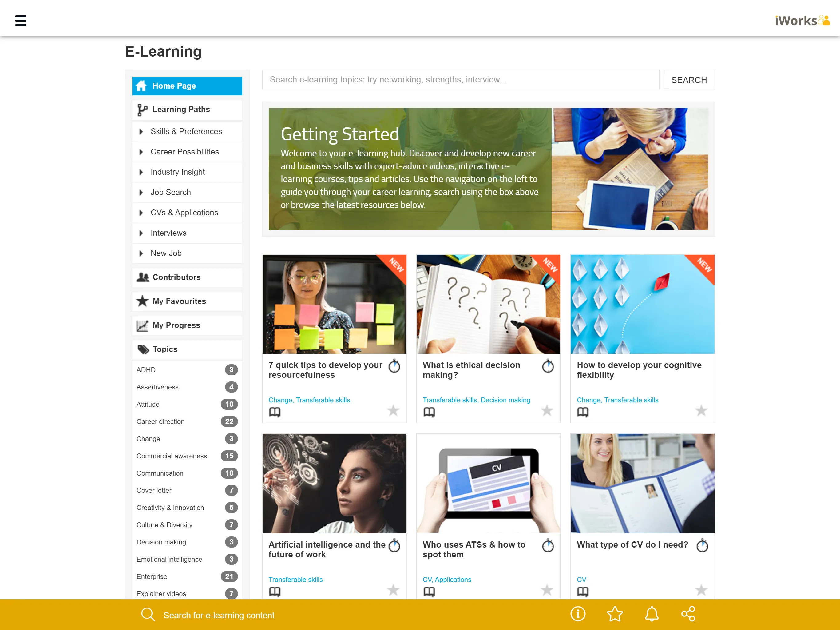
Task: Select Home Page navigation tab
Action: tap(187, 86)
